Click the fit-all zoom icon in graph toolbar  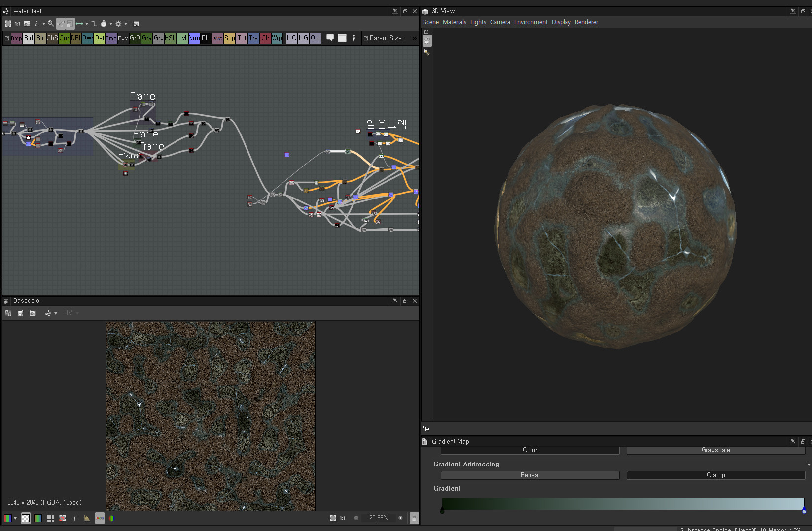(8, 24)
